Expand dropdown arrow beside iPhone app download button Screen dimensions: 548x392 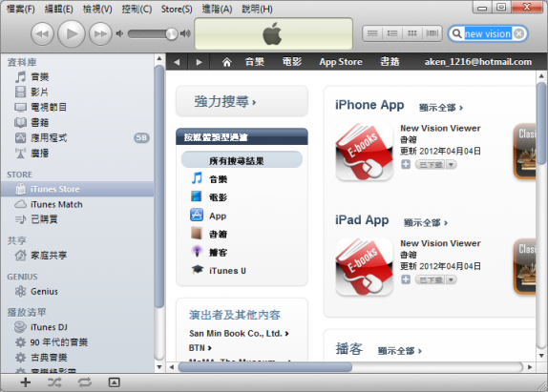pyautogui.click(x=452, y=164)
